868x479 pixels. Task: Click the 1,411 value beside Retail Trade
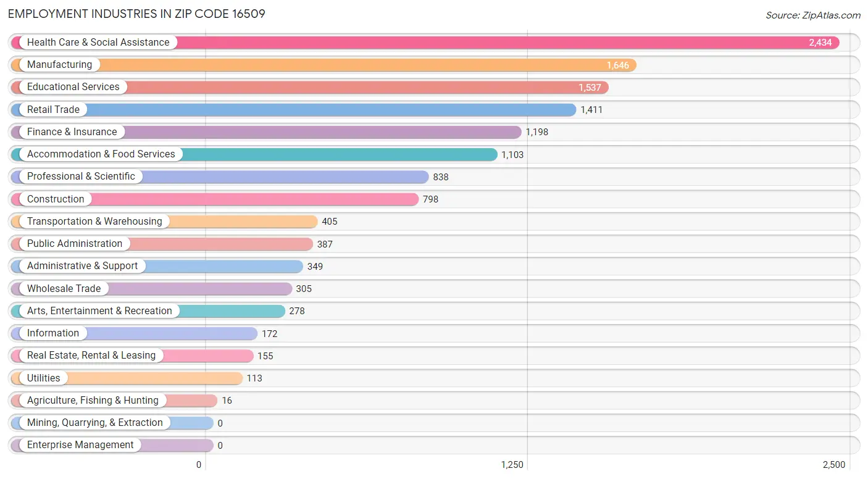(591, 110)
